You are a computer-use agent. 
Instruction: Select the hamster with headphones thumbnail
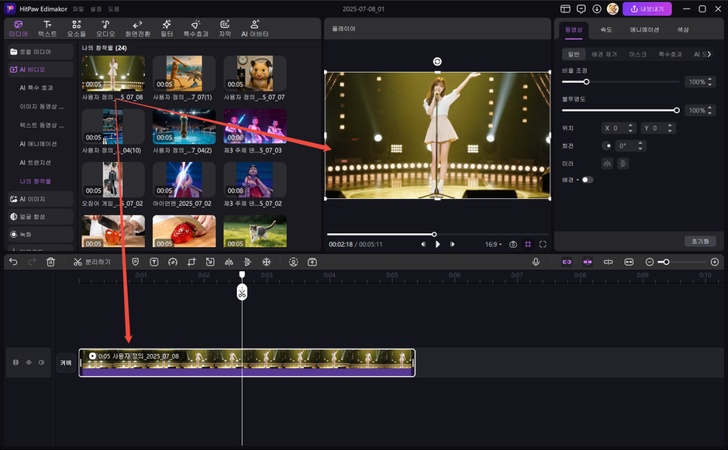[x=255, y=73]
